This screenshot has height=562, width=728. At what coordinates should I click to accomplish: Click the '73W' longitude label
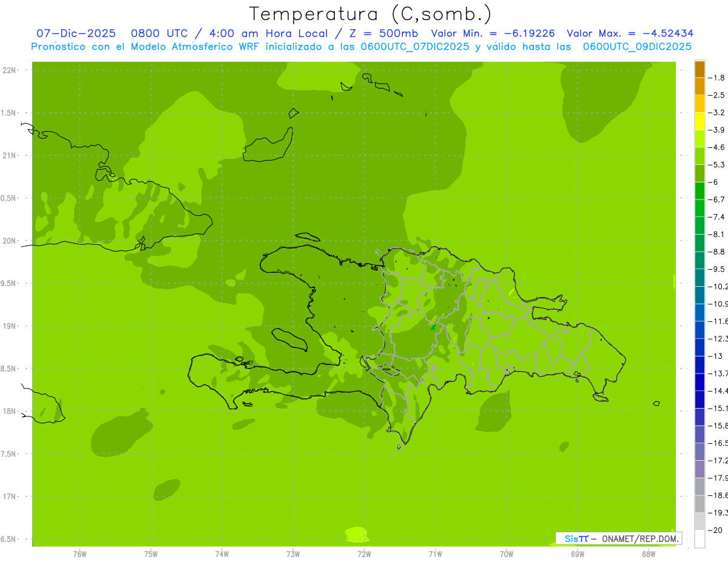point(293,554)
